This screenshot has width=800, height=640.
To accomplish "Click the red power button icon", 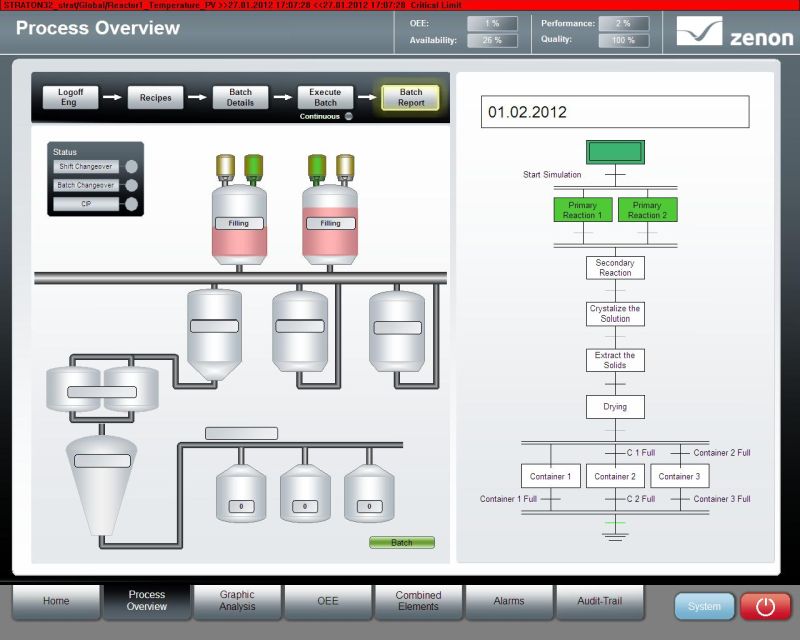I will [765, 606].
